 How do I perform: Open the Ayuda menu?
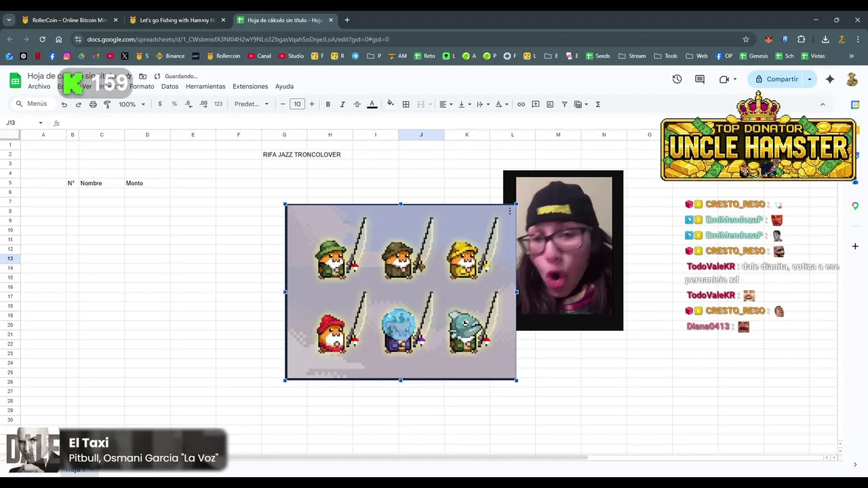click(284, 87)
